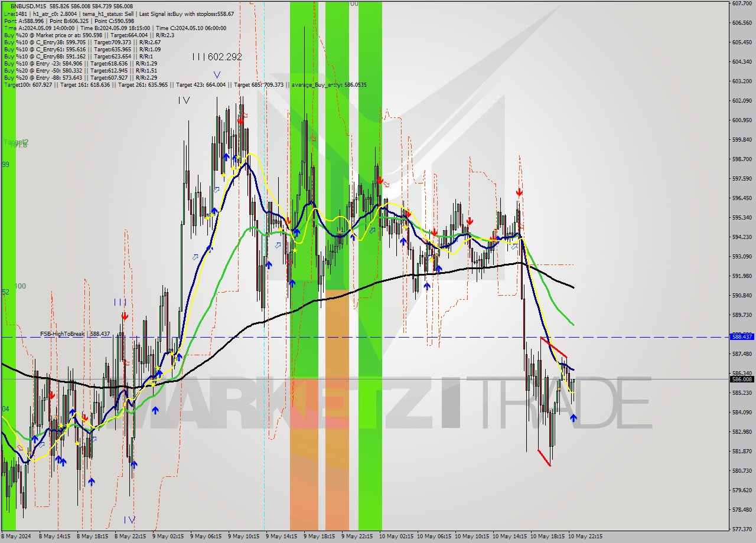Click the 596.450 price axis label
Image resolution: width=756 pixels, height=543 pixels.
(x=742, y=198)
